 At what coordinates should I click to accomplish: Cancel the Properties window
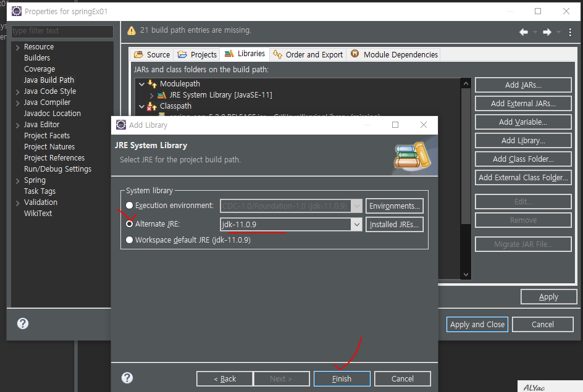542,324
